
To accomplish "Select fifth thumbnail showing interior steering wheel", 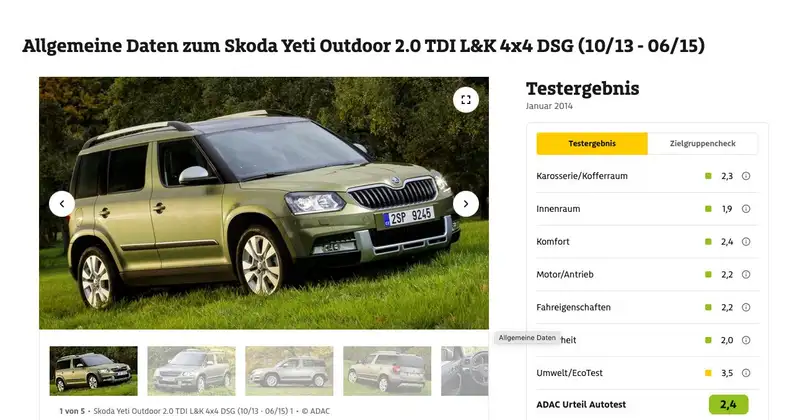I will 465,371.
